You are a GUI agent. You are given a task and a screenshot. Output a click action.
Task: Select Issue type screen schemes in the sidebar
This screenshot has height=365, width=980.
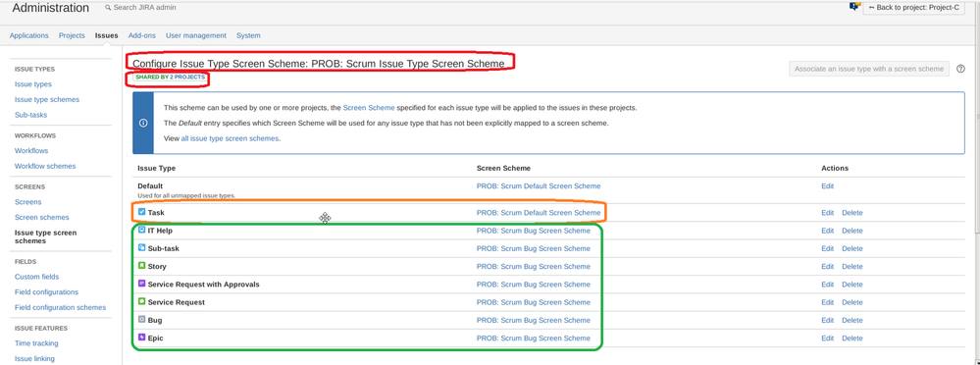pos(46,236)
